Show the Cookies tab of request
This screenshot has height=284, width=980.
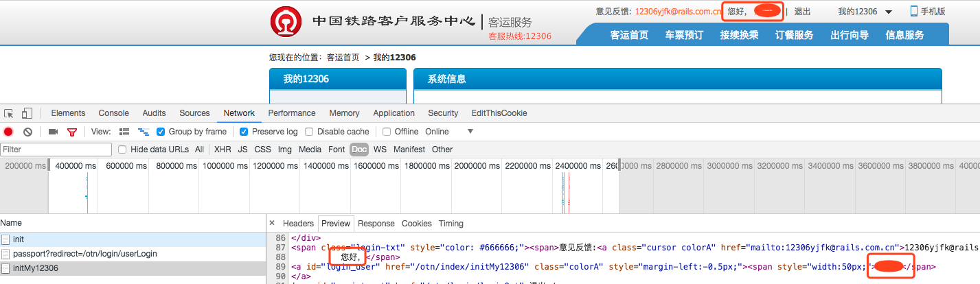click(417, 224)
